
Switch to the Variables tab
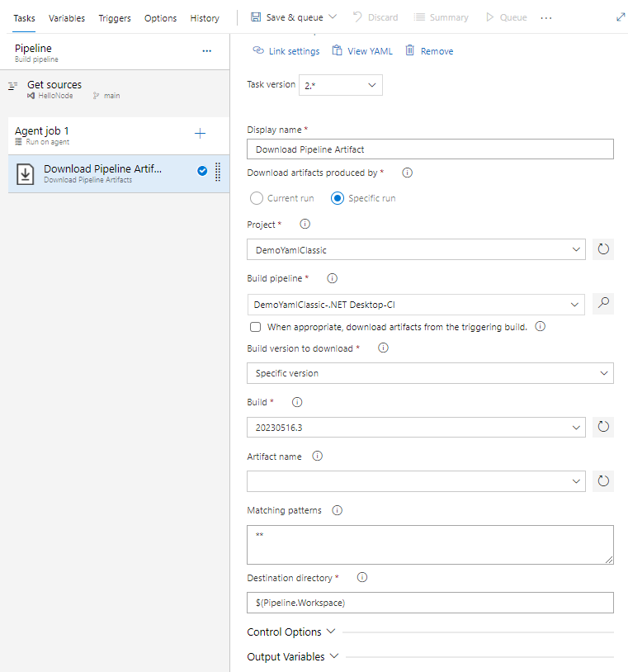pyautogui.click(x=67, y=17)
